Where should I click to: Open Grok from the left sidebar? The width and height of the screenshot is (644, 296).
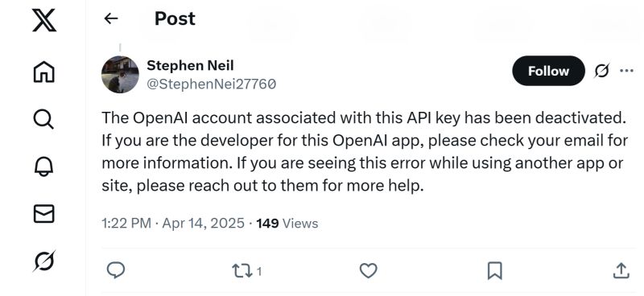(x=44, y=261)
